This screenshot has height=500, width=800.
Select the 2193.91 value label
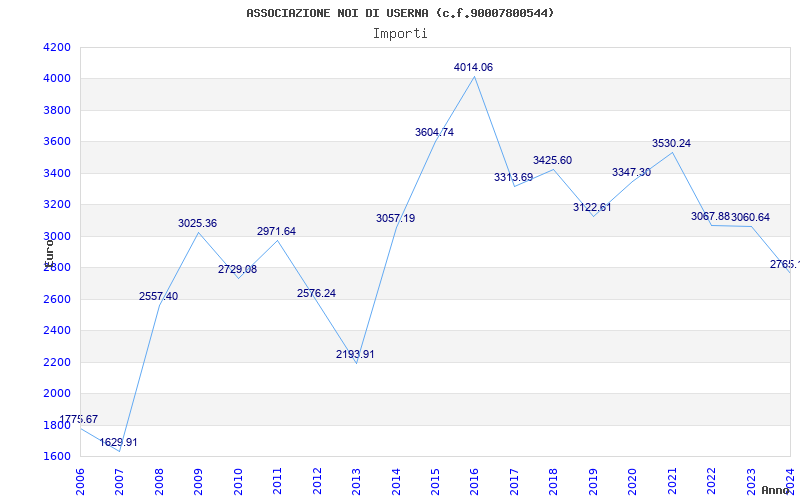[x=355, y=354]
